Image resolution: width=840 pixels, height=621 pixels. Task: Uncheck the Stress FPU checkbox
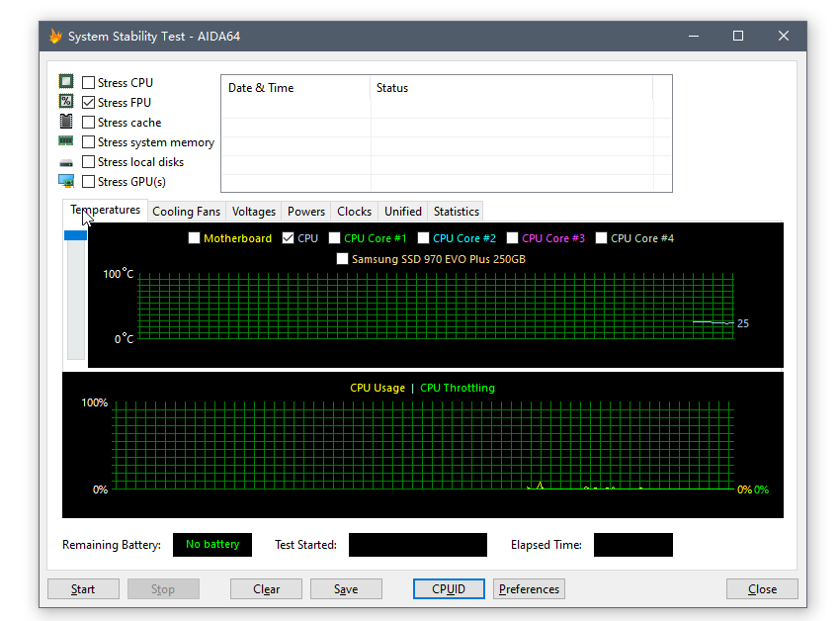click(x=88, y=103)
